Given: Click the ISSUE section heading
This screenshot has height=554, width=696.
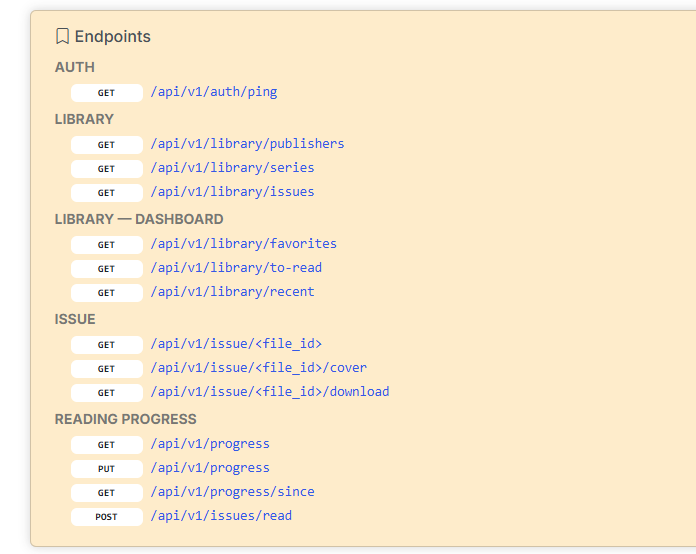Looking at the screenshot, I should [75, 319].
